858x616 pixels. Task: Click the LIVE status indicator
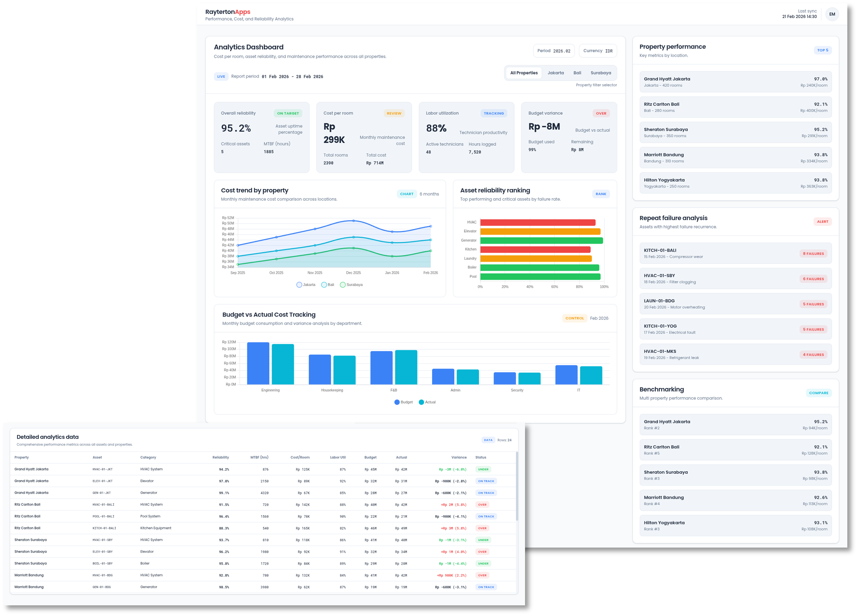click(221, 77)
